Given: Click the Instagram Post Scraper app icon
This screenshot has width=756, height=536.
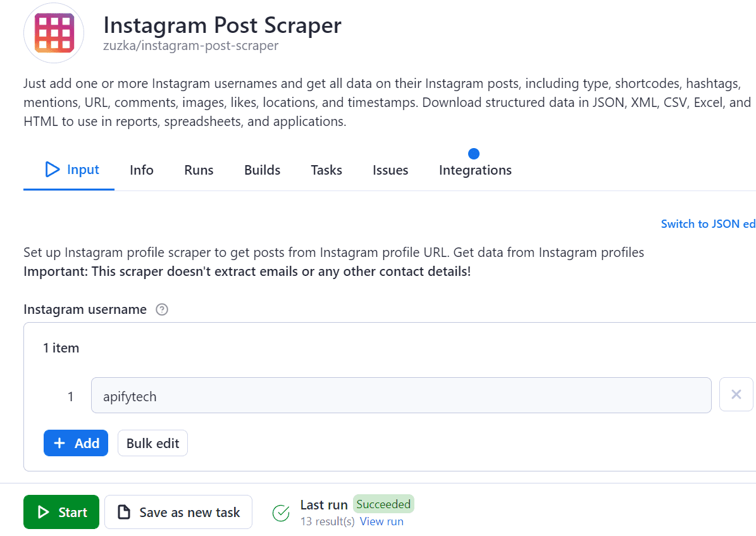Looking at the screenshot, I should coord(53,32).
